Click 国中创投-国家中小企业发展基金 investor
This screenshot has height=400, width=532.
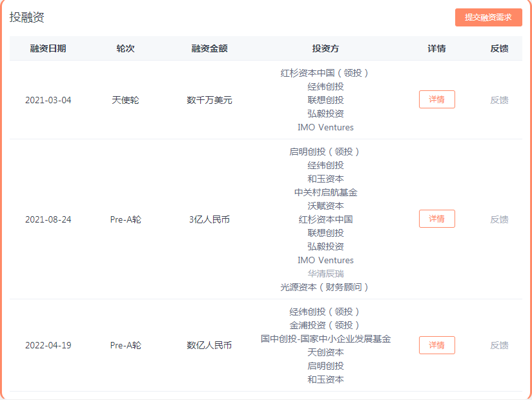click(325, 339)
